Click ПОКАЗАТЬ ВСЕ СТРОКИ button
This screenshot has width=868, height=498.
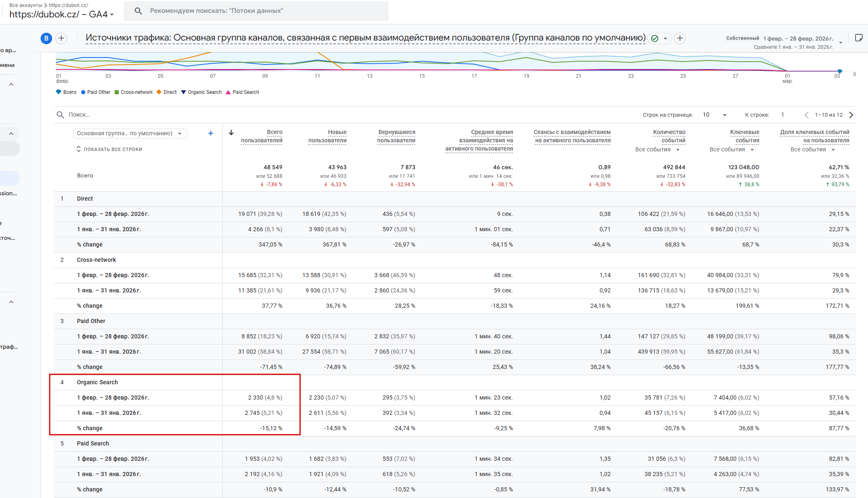[109, 149]
